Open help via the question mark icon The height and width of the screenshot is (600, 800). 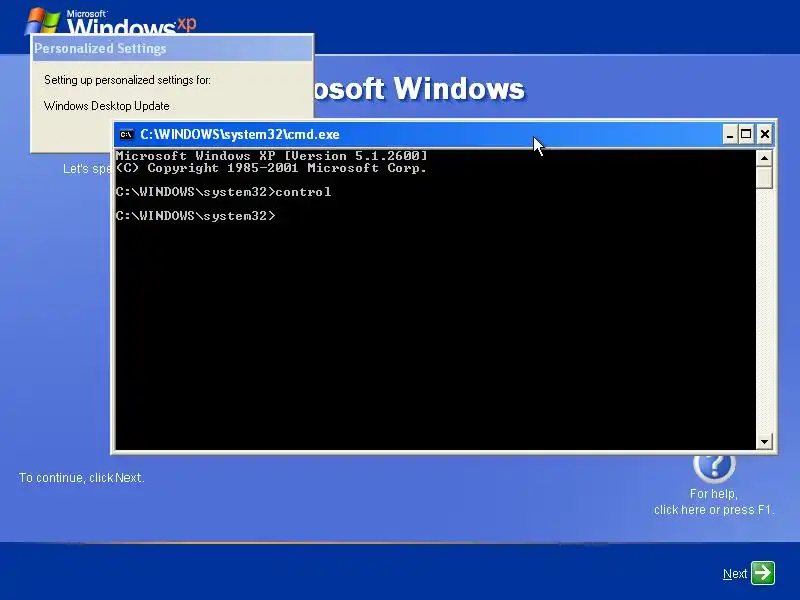pyautogui.click(x=714, y=467)
